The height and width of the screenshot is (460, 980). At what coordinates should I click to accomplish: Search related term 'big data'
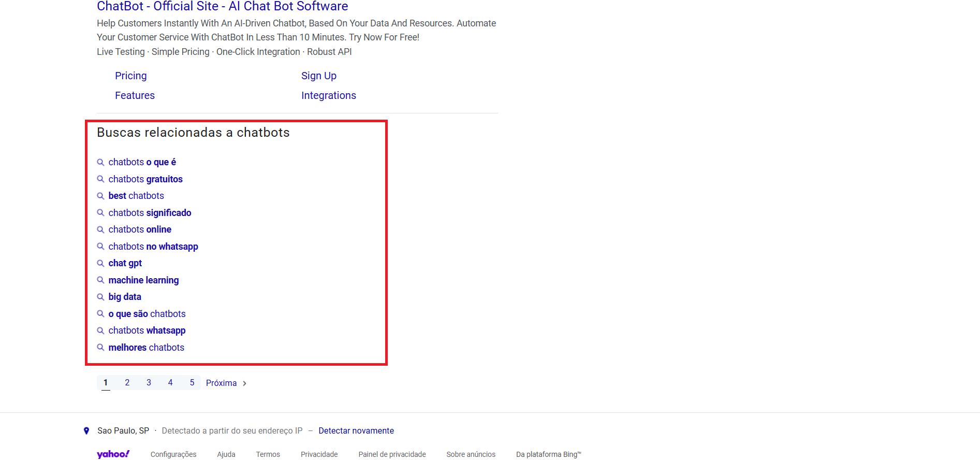tap(125, 297)
